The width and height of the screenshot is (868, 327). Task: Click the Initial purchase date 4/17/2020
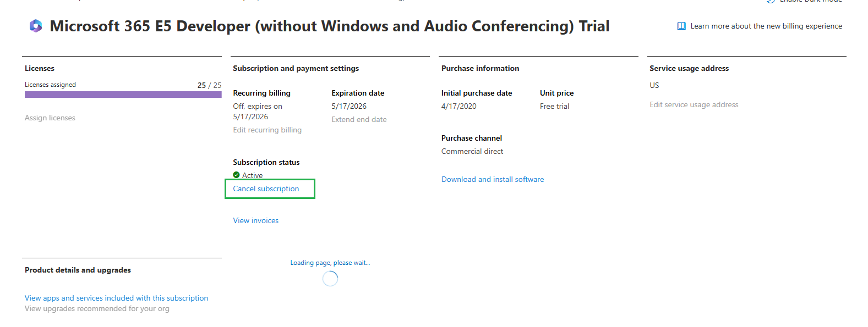coord(459,106)
